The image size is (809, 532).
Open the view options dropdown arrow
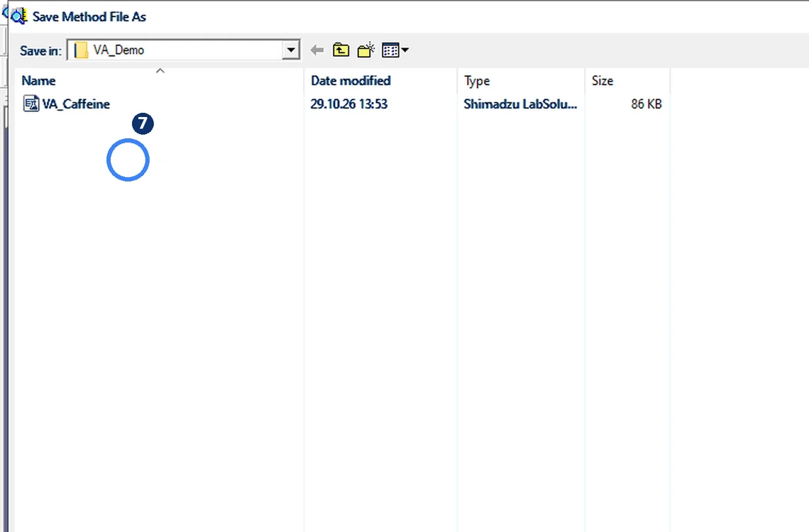click(x=405, y=50)
